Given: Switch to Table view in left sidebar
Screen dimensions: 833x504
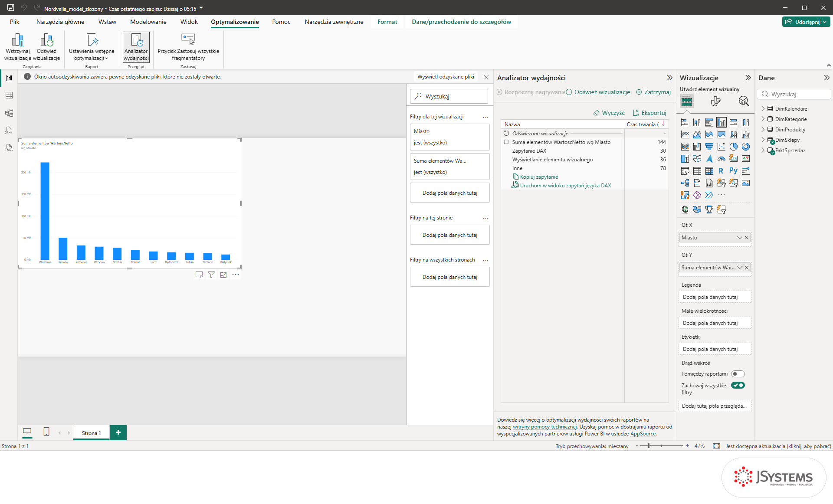Looking at the screenshot, I should (9, 95).
